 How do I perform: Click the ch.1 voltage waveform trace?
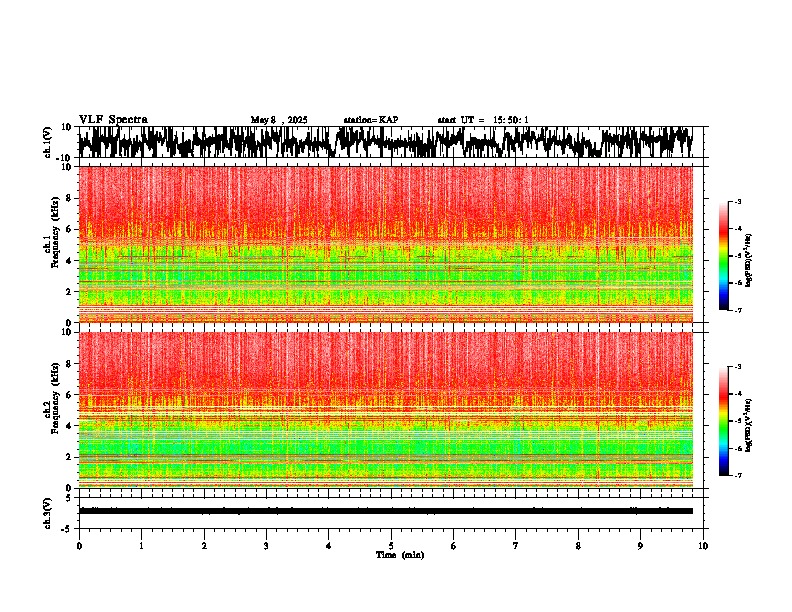coord(385,142)
